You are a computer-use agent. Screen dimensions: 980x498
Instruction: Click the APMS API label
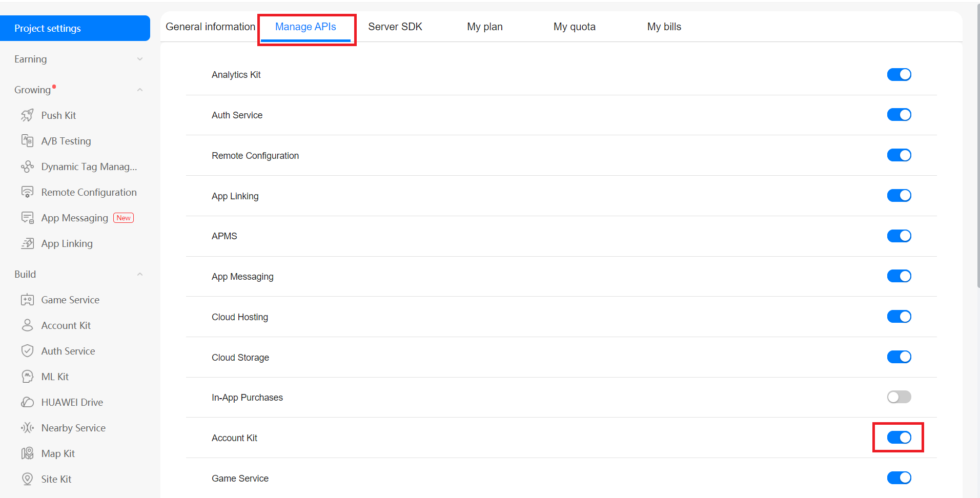click(224, 236)
